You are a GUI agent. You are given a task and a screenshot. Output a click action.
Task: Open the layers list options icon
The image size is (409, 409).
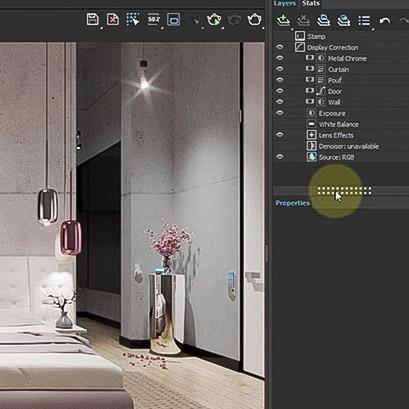coord(364,20)
